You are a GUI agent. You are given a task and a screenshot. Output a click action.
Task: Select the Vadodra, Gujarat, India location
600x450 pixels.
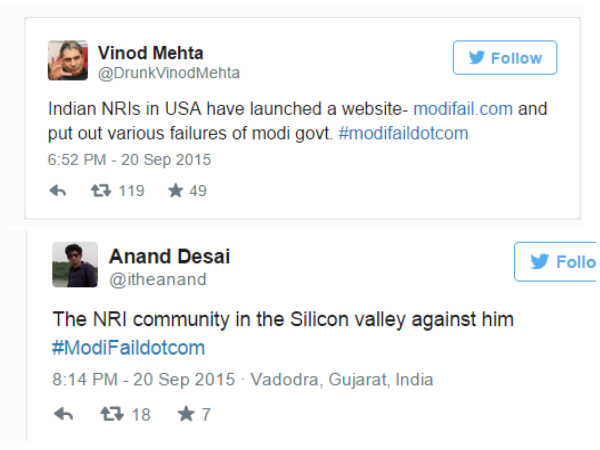tap(342, 380)
